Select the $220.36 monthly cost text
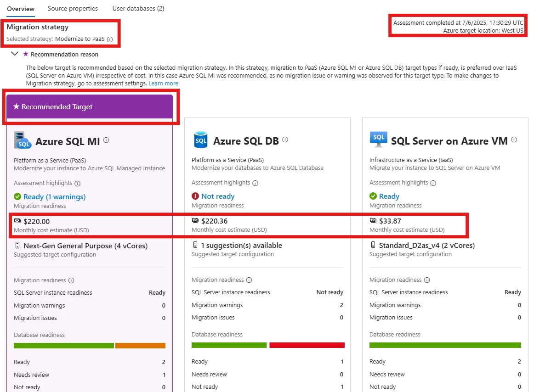 (214, 221)
